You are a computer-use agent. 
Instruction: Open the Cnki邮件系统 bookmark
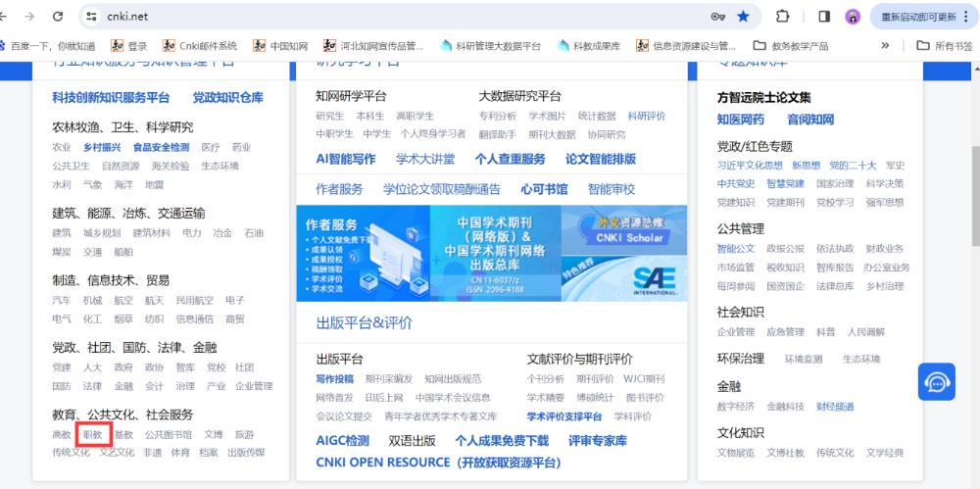200,45
